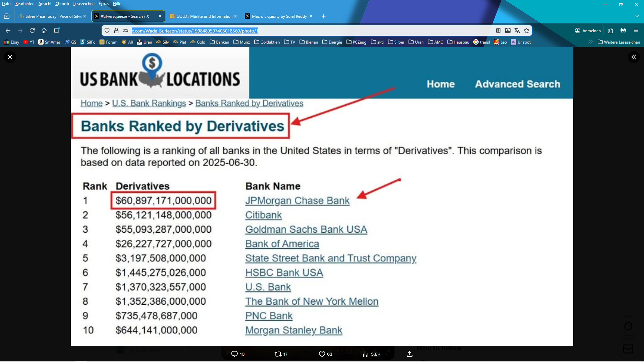
Task: Toggle reader view icon in address bar
Action: pyautogui.click(x=498, y=31)
